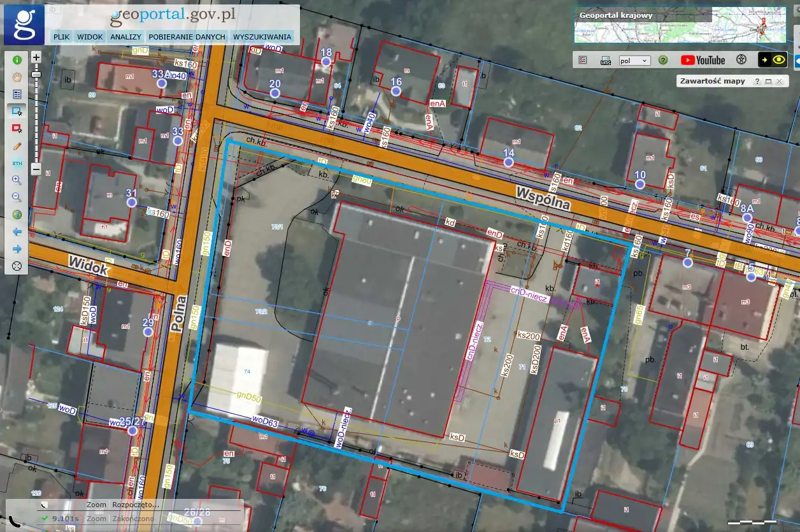Screen dimensions: 800x532
Task: Open the XYH coordinates tool
Action: coord(17,163)
